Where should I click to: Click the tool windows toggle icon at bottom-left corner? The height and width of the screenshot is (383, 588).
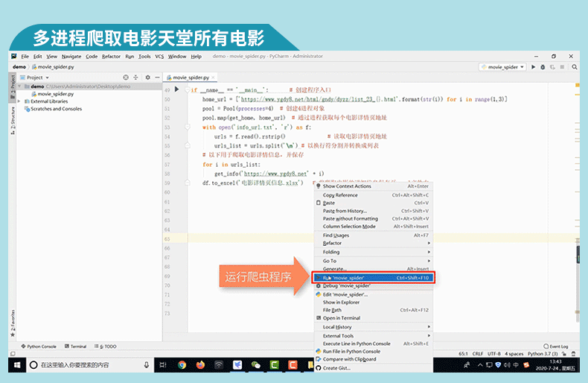click(x=13, y=354)
